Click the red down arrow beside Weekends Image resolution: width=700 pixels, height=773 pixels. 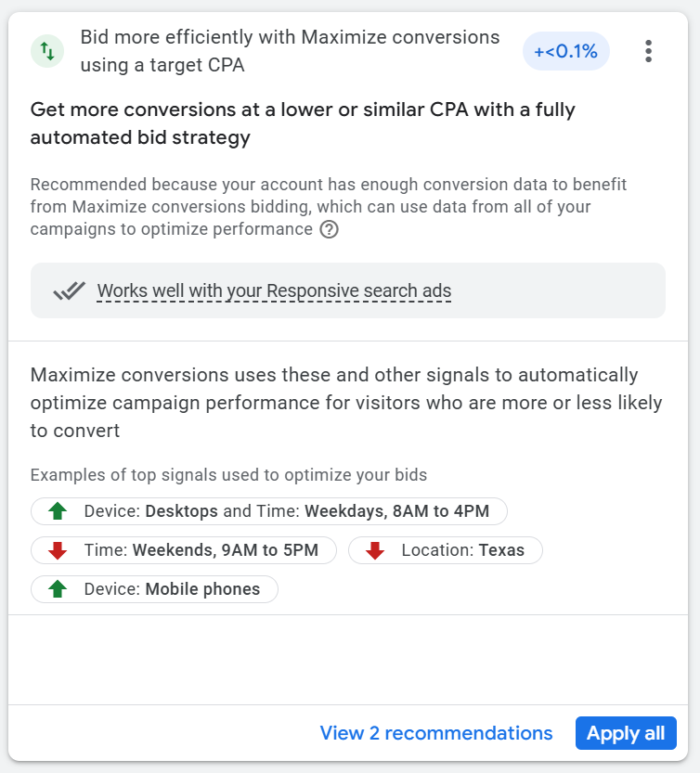(x=58, y=550)
